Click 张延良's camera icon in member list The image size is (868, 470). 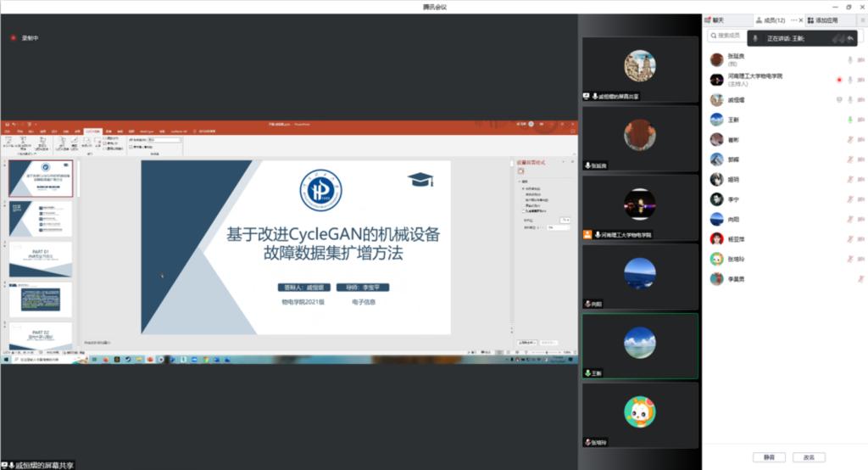861,59
